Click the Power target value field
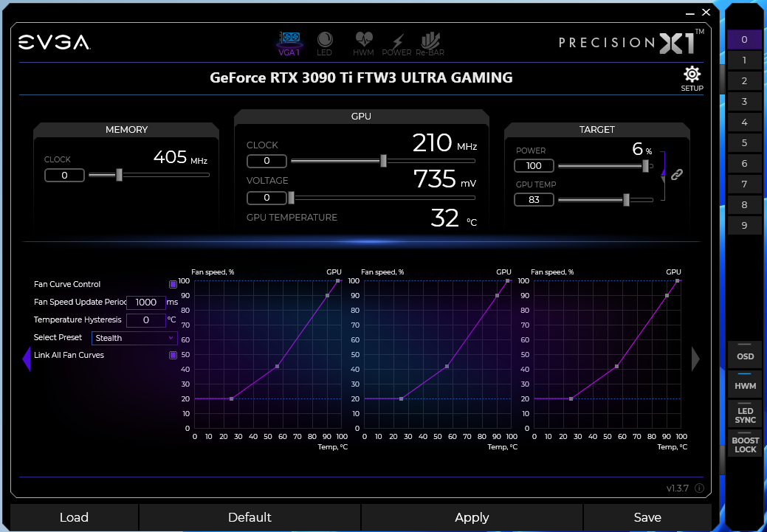This screenshot has width=767, height=532. point(534,166)
